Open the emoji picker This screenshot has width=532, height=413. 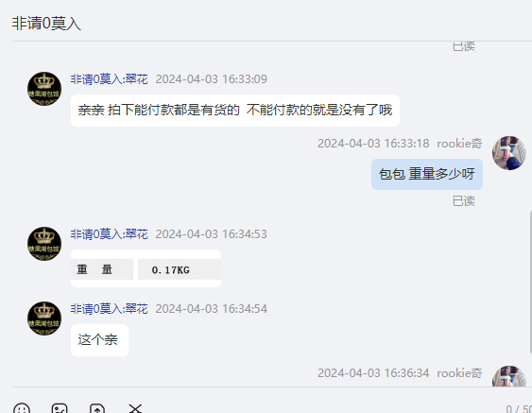22,408
